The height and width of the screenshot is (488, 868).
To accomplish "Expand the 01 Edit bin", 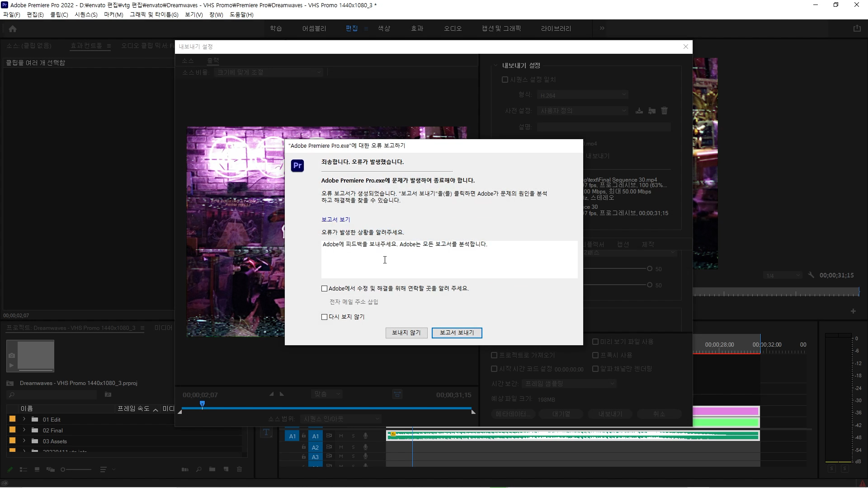I will 24,419.
